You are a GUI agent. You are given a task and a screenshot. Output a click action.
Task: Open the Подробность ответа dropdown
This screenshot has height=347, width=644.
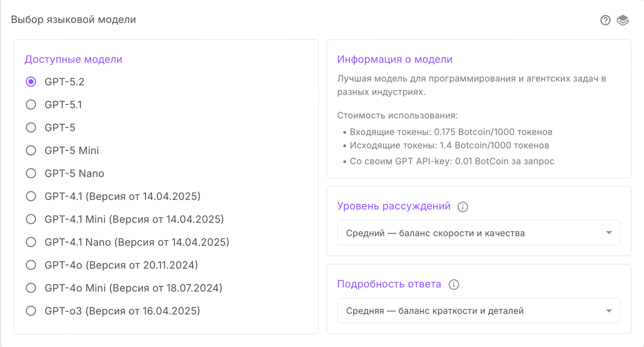click(x=479, y=310)
